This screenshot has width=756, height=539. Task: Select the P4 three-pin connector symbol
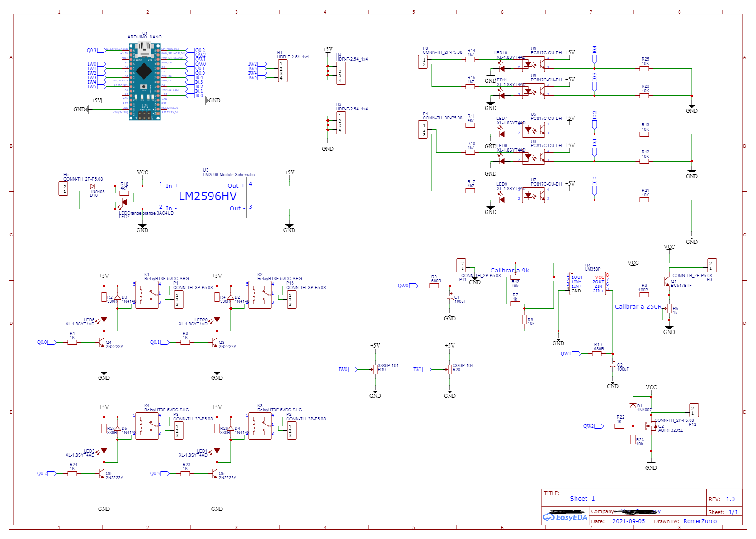tap(423, 129)
